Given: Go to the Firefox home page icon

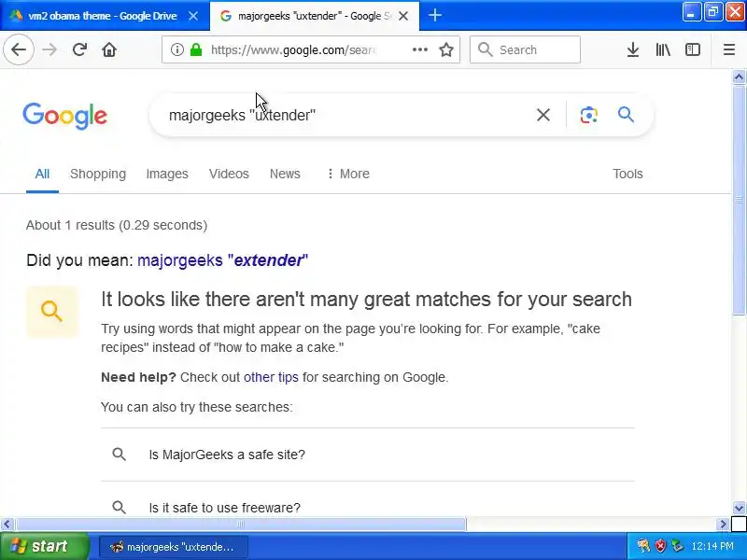Looking at the screenshot, I should pyautogui.click(x=109, y=49).
